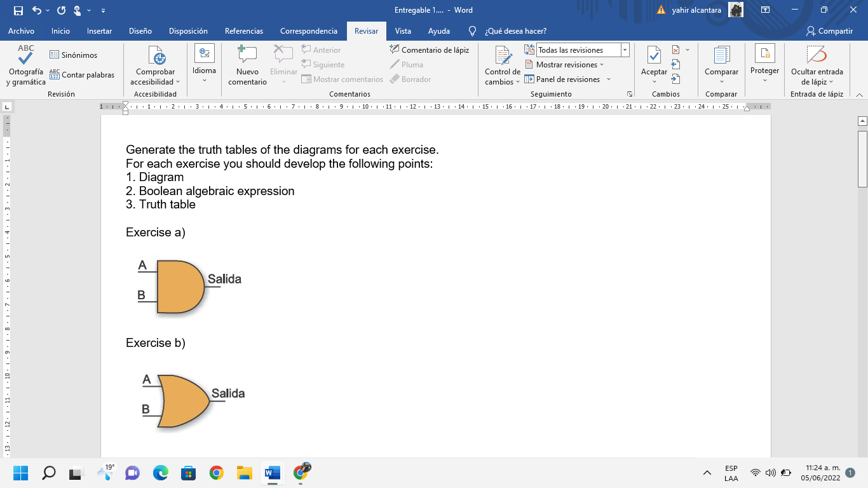The width and height of the screenshot is (868, 488).
Task: Click Ocultar entrada de lápiz icon
Action: [x=817, y=55]
